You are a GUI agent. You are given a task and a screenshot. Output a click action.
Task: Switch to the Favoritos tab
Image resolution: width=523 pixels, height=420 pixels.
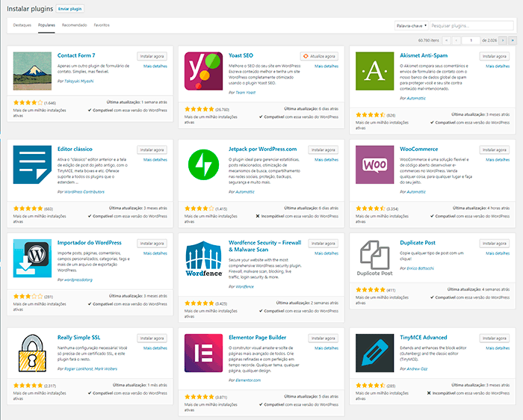pos(102,25)
